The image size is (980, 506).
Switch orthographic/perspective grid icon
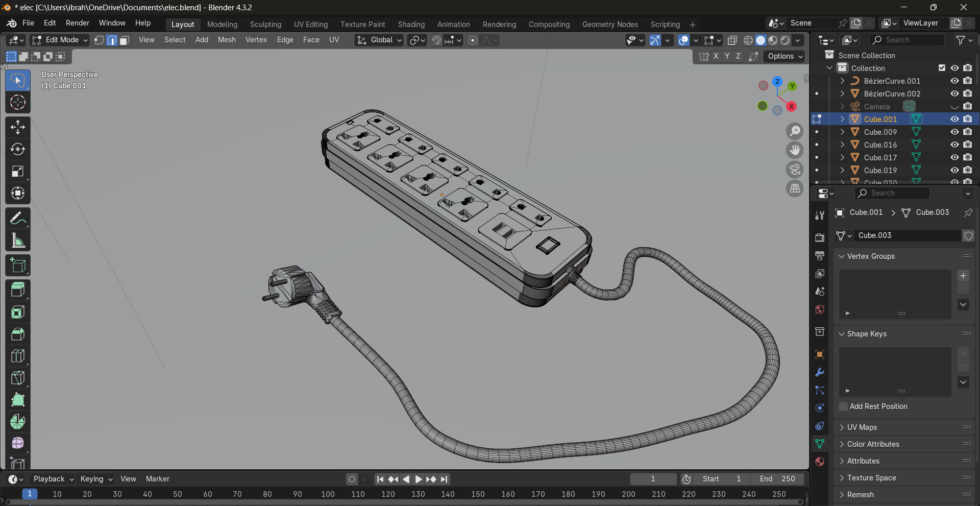[795, 188]
